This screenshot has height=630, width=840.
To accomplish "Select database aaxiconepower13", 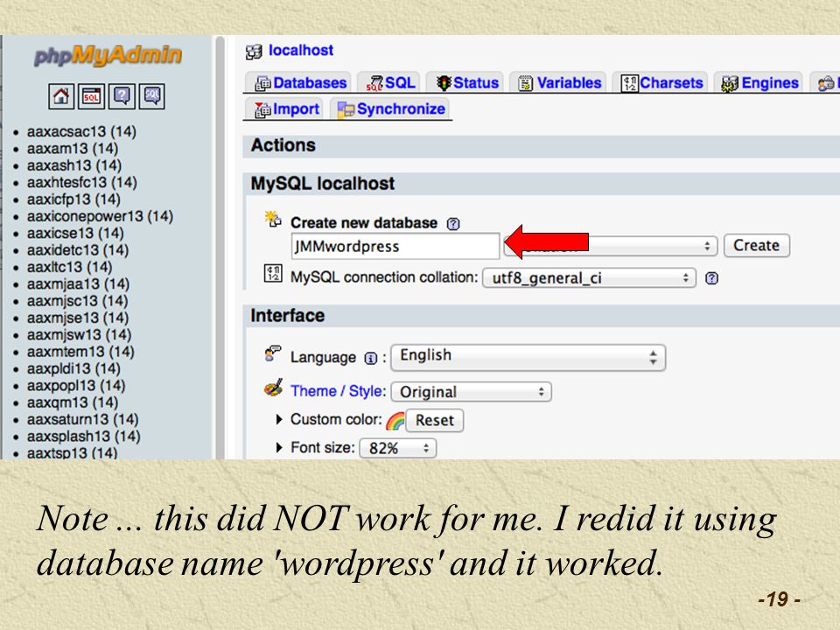I will pos(100,216).
